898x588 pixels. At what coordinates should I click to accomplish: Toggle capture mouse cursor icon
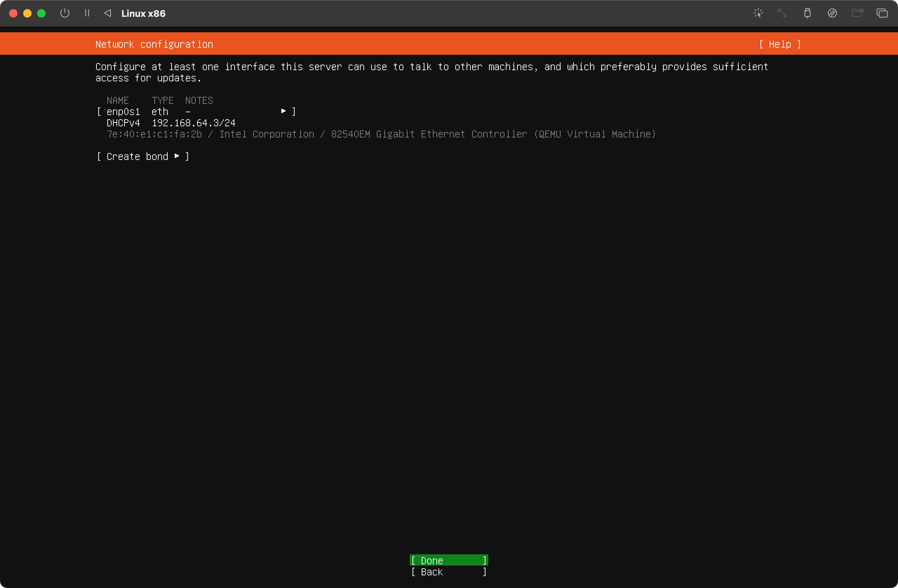(758, 13)
